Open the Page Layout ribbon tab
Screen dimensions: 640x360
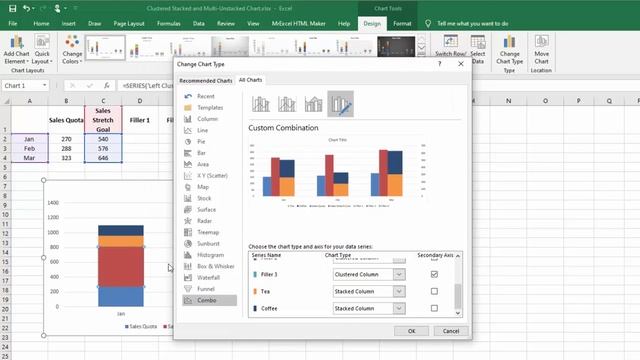[x=129, y=24]
